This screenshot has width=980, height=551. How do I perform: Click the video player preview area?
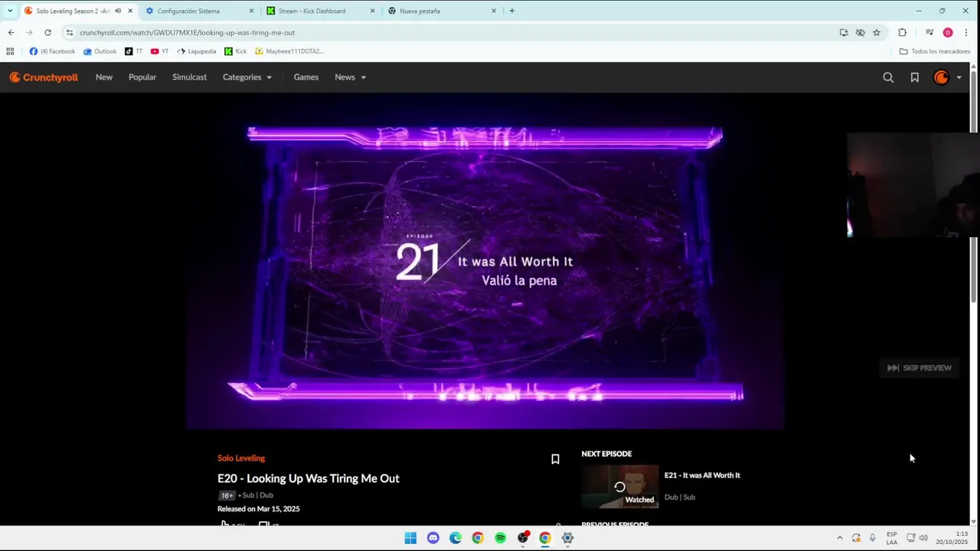pos(485,262)
